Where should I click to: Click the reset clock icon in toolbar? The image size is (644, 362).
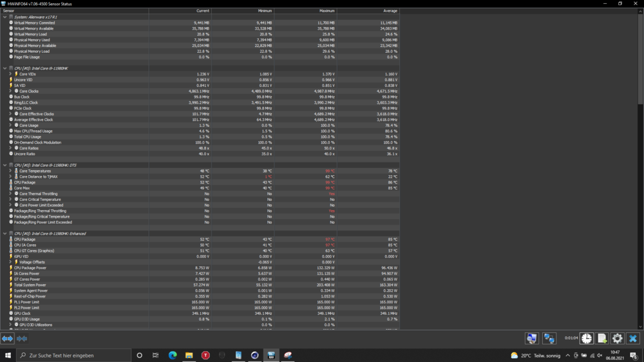(586, 338)
